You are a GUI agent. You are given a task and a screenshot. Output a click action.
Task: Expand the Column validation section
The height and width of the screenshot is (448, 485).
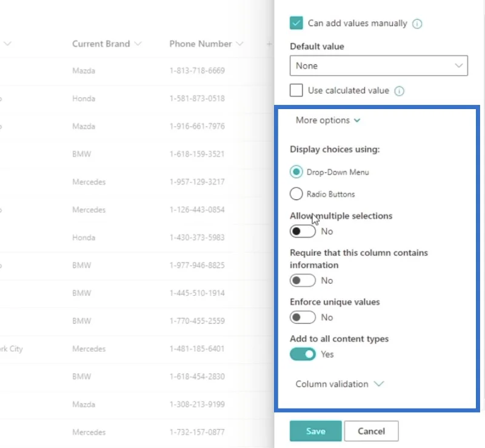pyautogui.click(x=339, y=384)
